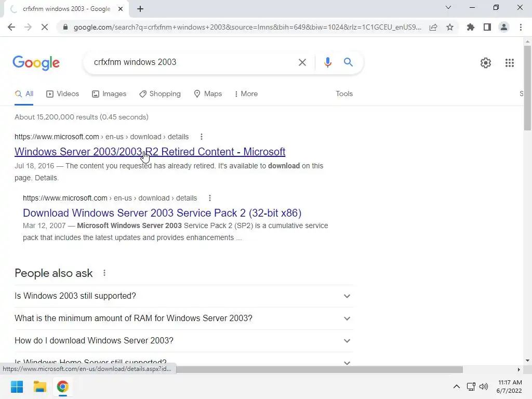Open the tab search dropdown arrow

448,7
